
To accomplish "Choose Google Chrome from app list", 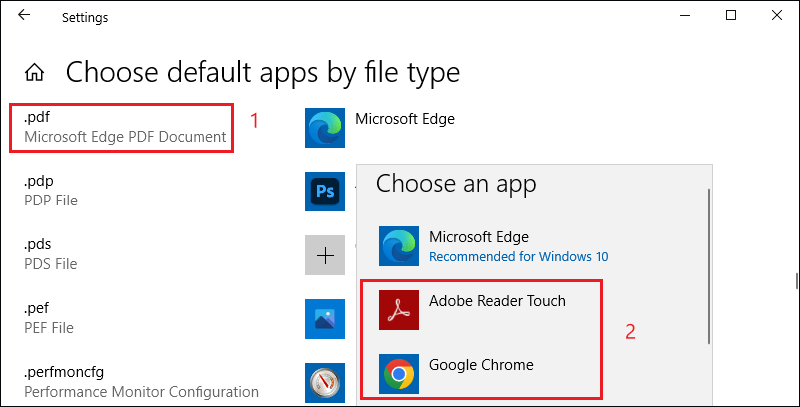I will click(481, 365).
